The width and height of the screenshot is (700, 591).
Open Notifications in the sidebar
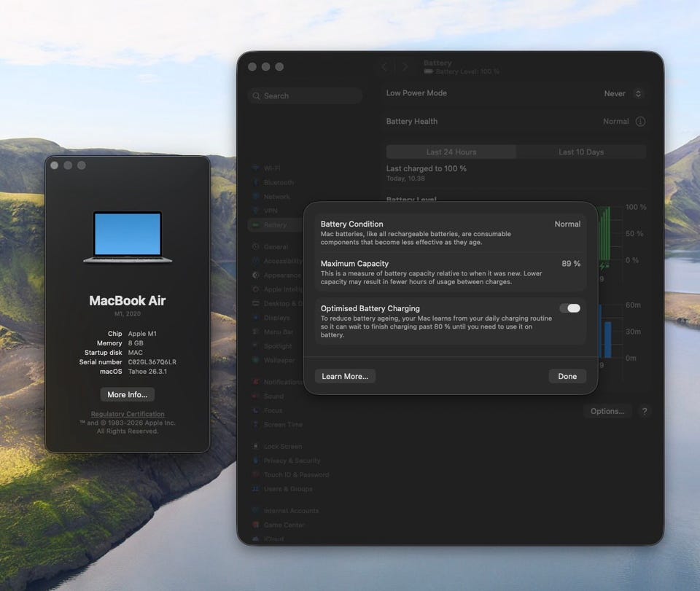point(277,382)
